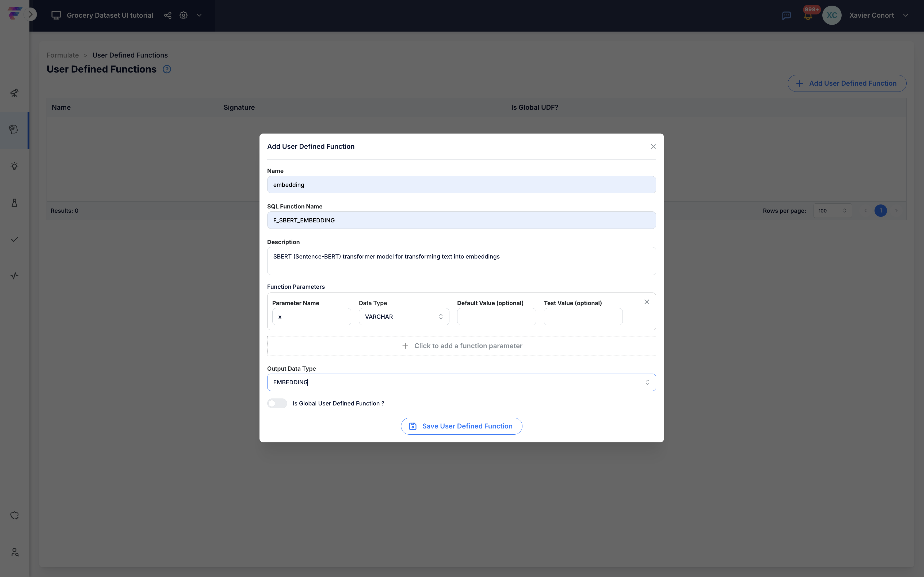Open the lightbulb Ideate sidebar icon
The height and width of the screenshot is (577, 924).
(x=14, y=166)
